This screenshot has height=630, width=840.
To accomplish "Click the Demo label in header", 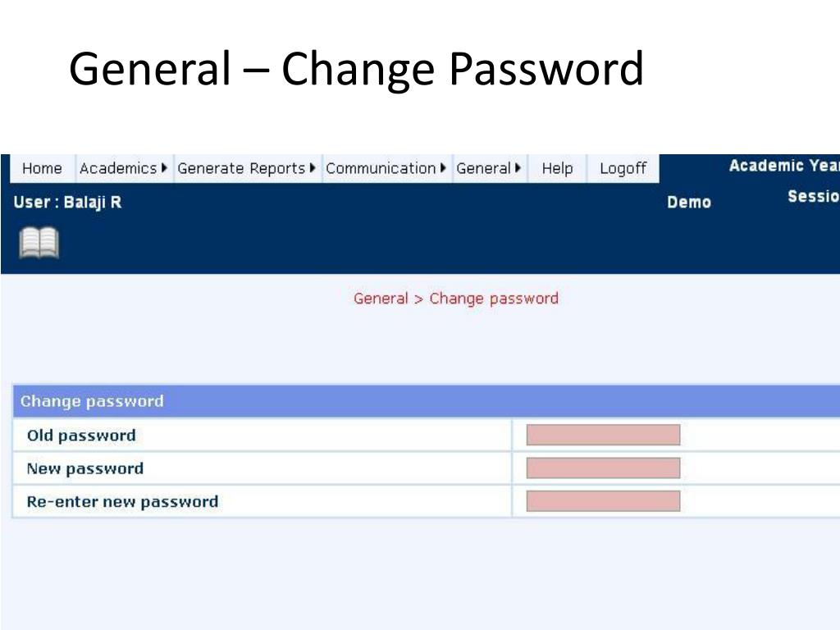I will [x=689, y=203].
